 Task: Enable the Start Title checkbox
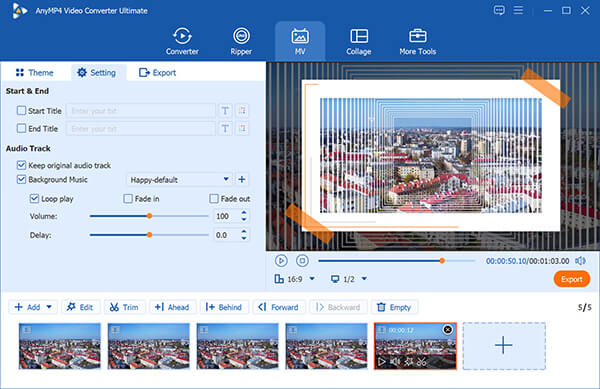[x=21, y=111]
